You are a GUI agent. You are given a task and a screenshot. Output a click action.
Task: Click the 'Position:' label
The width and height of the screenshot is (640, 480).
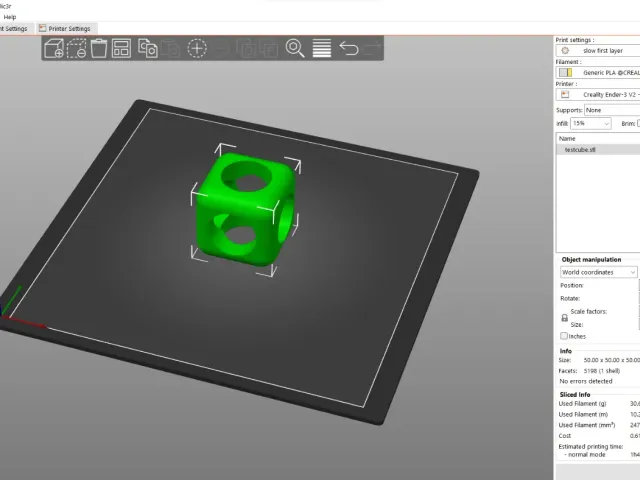[x=571, y=285]
